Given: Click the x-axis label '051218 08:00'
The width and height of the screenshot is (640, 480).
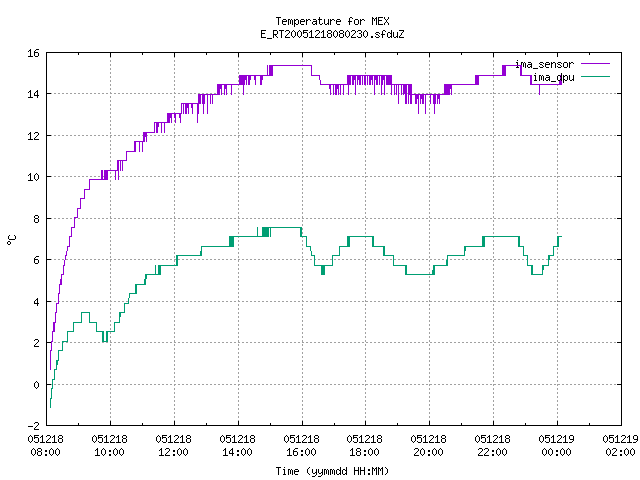Looking at the screenshot, I should [46, 445].
